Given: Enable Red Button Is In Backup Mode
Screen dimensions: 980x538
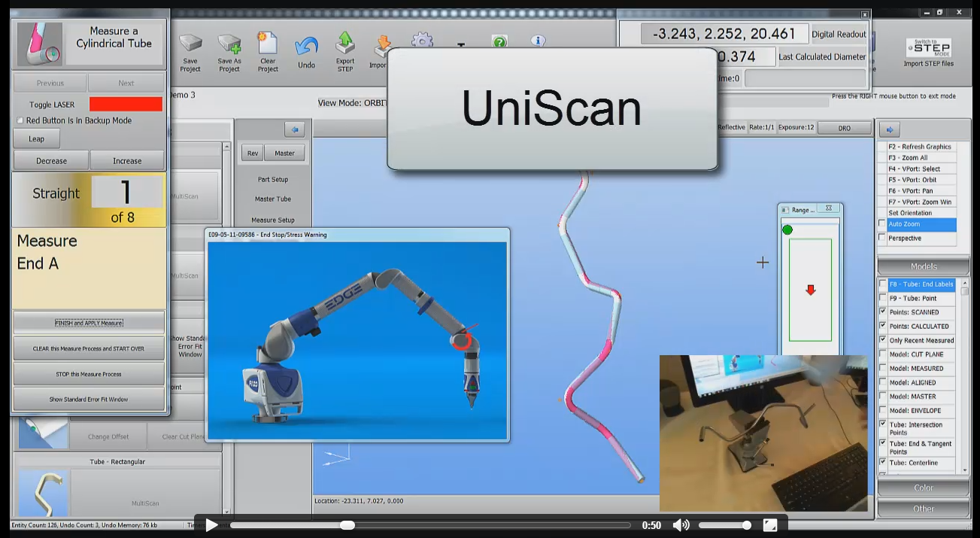Looking at the screenshot, I should (20, 120).
